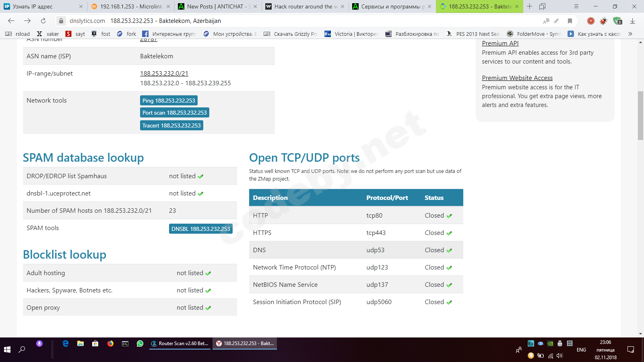Open the Windows Start menu

pyautogui.click(x=7, y=350)
